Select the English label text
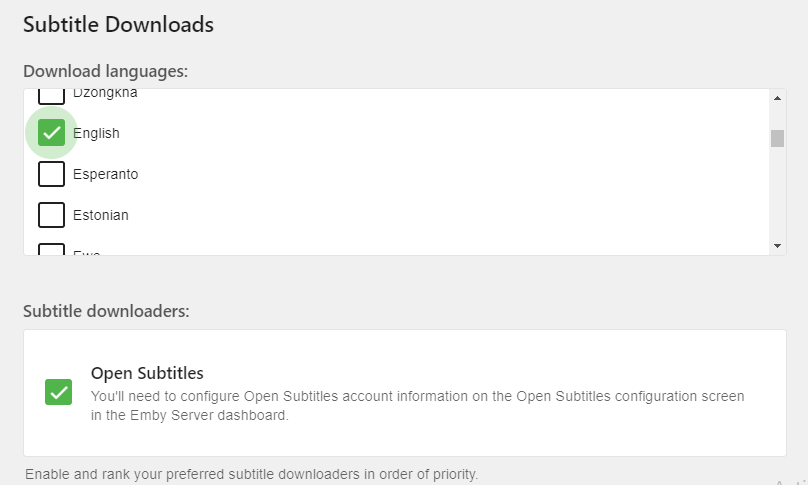 coord(96,133)
